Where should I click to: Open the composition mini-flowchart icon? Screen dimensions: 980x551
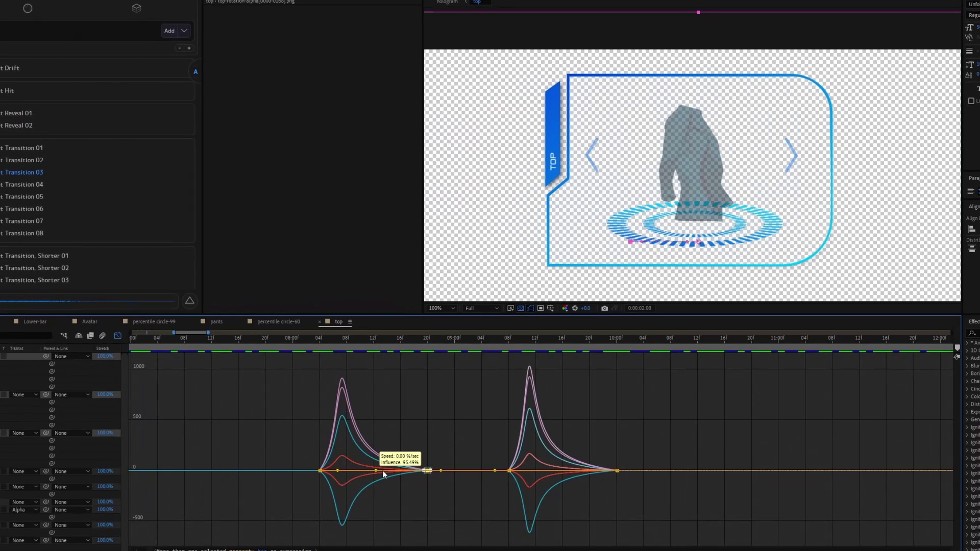click(x=63, y=336)
